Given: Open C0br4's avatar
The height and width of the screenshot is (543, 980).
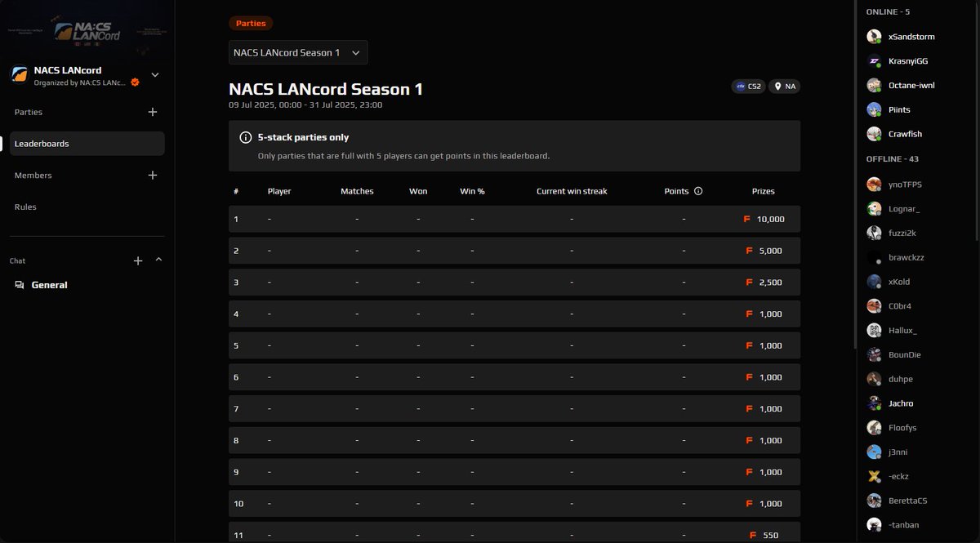Looking at the screenshot, I should point(874,306).
